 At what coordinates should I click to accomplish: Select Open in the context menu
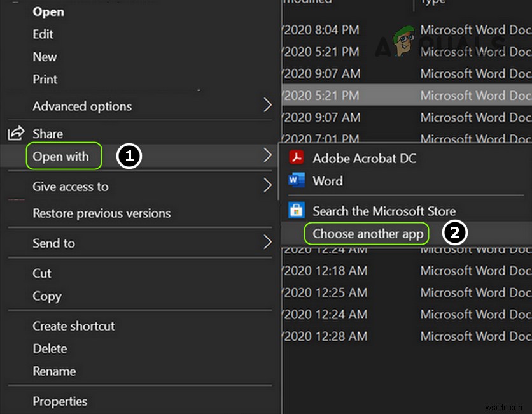(48, 11)
